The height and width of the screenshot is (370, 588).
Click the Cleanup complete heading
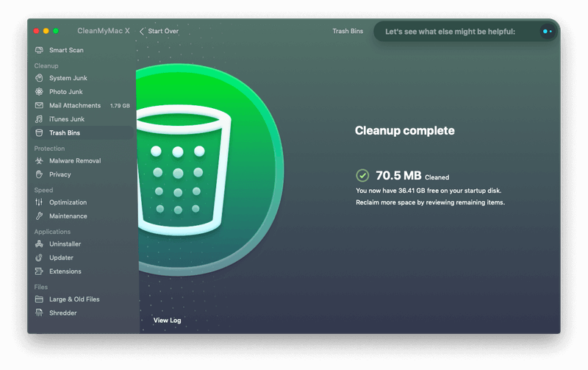pyautogui.click(x=405, y=131)
